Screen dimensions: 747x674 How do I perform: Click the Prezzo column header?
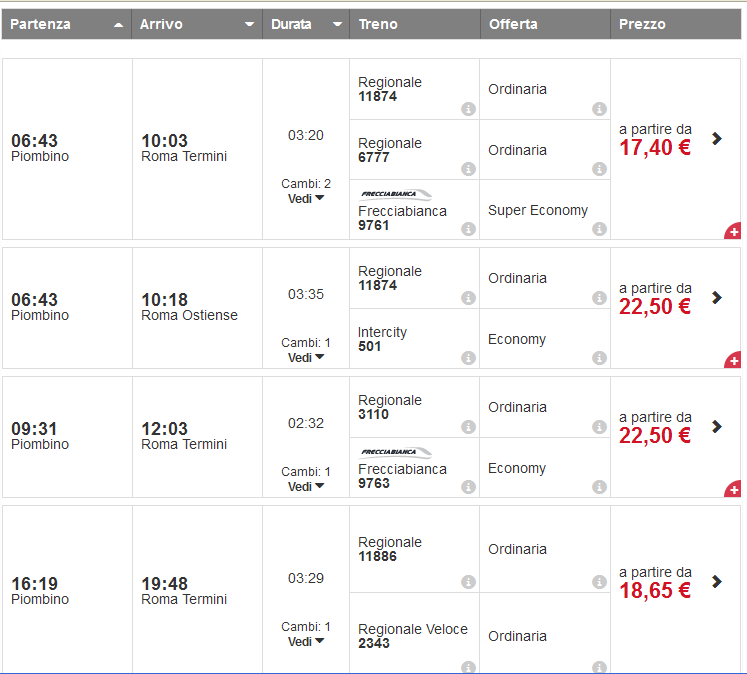[x=642, y=24]
